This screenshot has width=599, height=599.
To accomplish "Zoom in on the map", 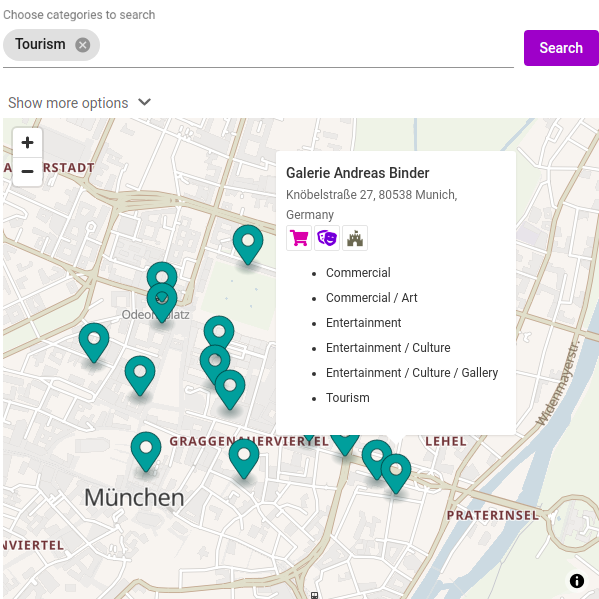I will pos(27,143).
